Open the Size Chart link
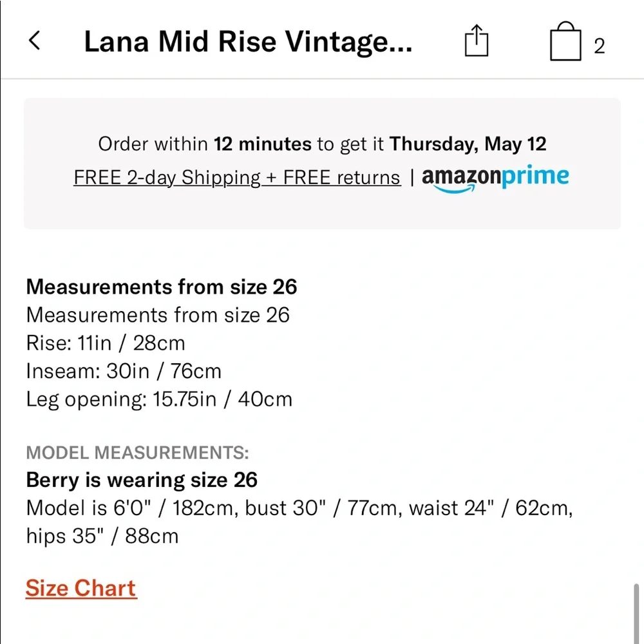The width and height of the screenshot is (644, 644). tap(81, 588)
